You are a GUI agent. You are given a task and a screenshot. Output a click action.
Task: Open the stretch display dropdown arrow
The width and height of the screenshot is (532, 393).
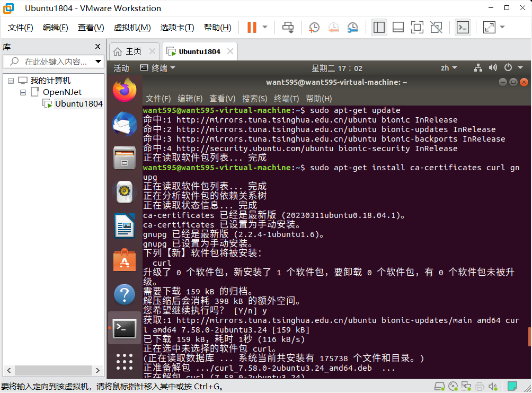coord(502,27)
